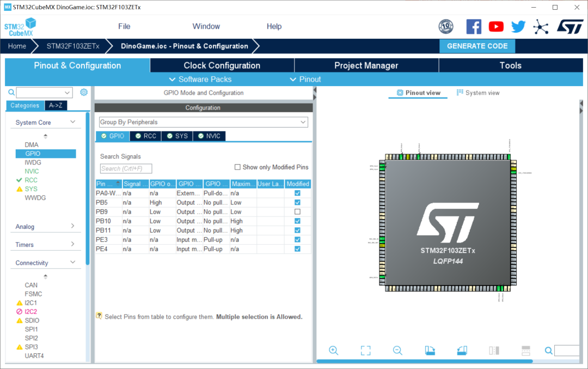Click the horizontal split layout icon
The image size is (588, 369).
tap(526, 350)
